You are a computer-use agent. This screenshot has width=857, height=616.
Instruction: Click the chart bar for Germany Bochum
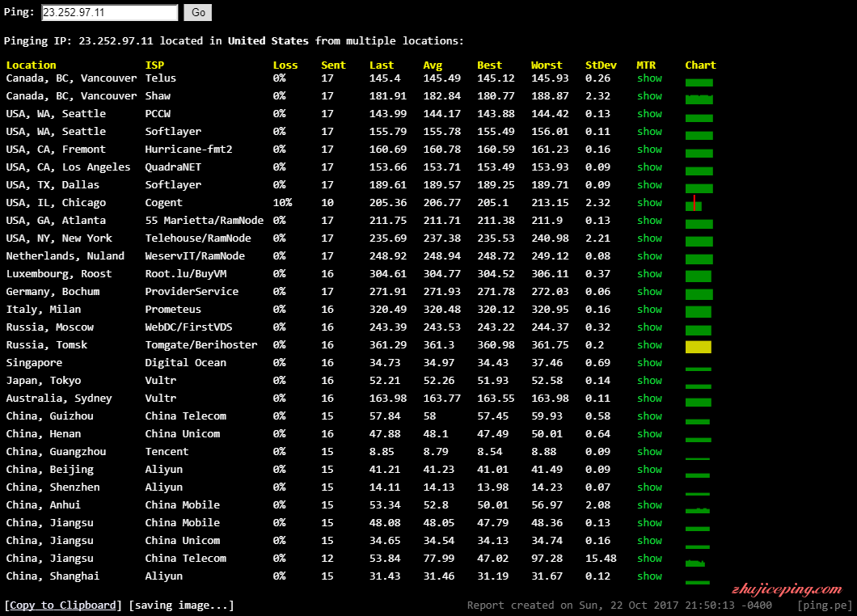pyautogui.click(x=699, y=294)
